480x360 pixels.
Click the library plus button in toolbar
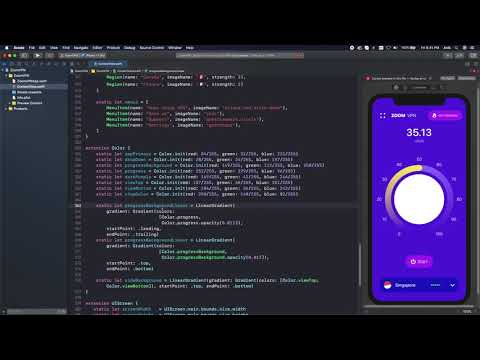[448, 55]
